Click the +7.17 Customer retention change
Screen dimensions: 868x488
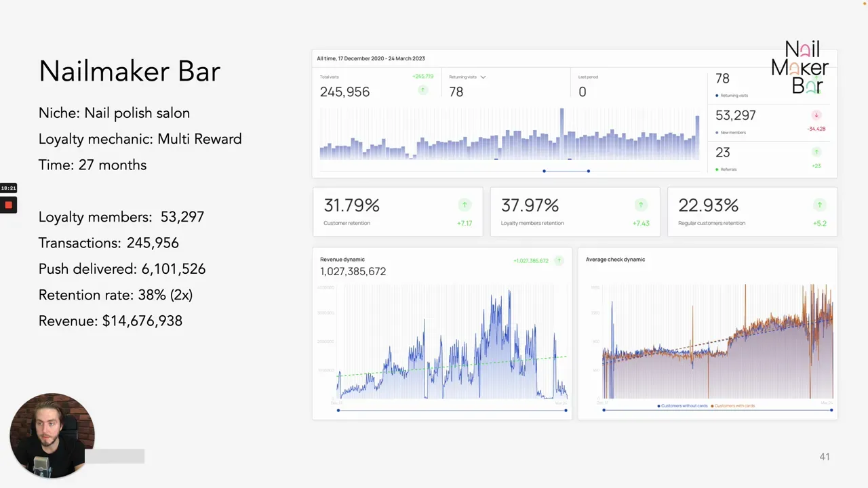pyautogui.click(x=465, y=223)
